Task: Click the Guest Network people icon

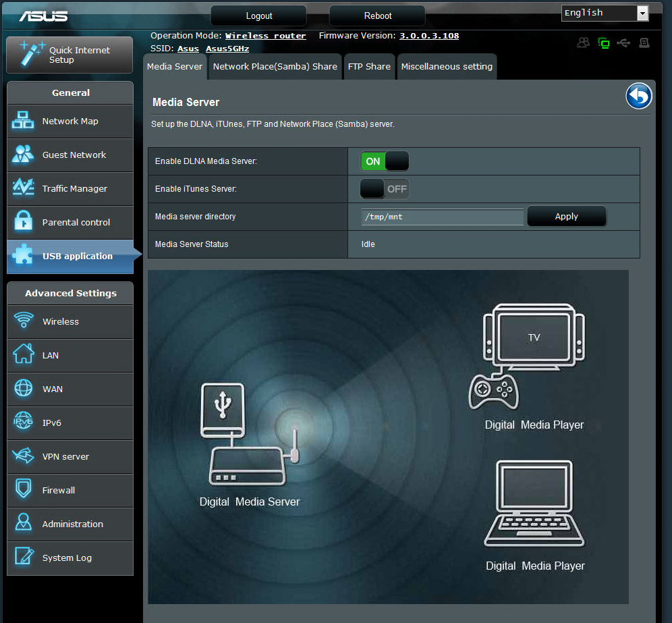Action: click(23, 154)
